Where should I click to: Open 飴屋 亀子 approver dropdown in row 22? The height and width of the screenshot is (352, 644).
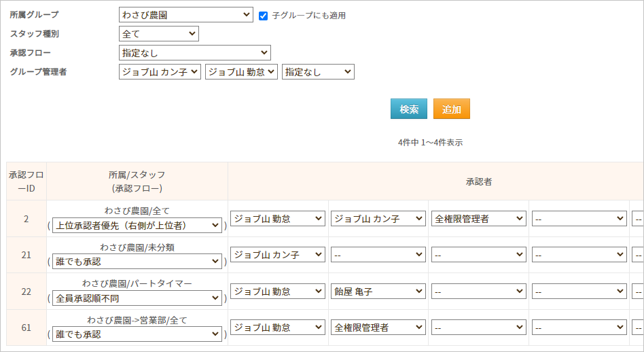pos(378,291)
